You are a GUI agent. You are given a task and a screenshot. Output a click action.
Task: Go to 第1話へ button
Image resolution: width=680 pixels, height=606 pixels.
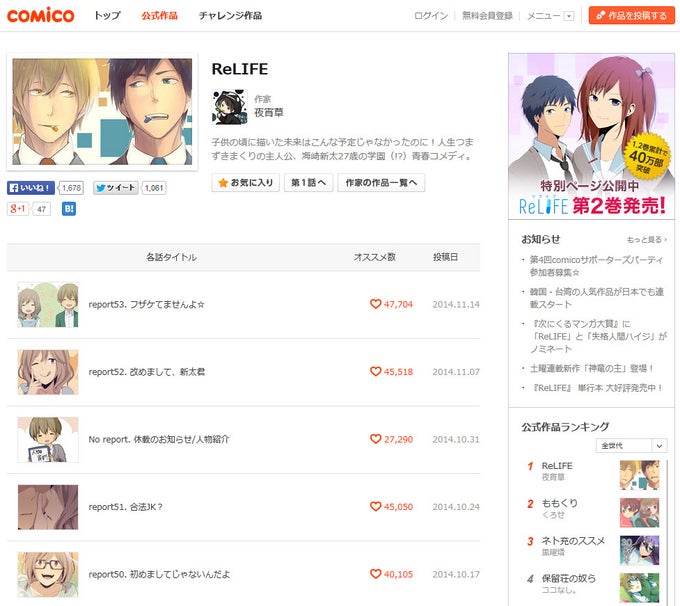(x=308, y=183)
